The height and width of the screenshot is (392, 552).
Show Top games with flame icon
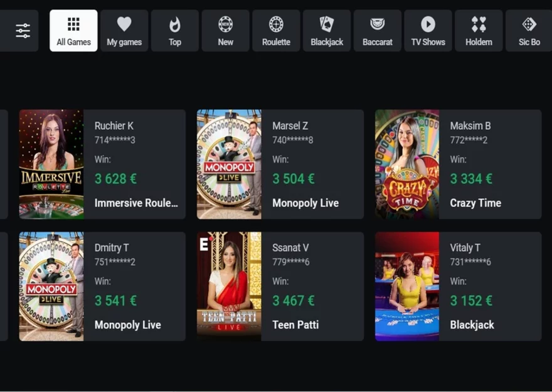pos(174,31)
